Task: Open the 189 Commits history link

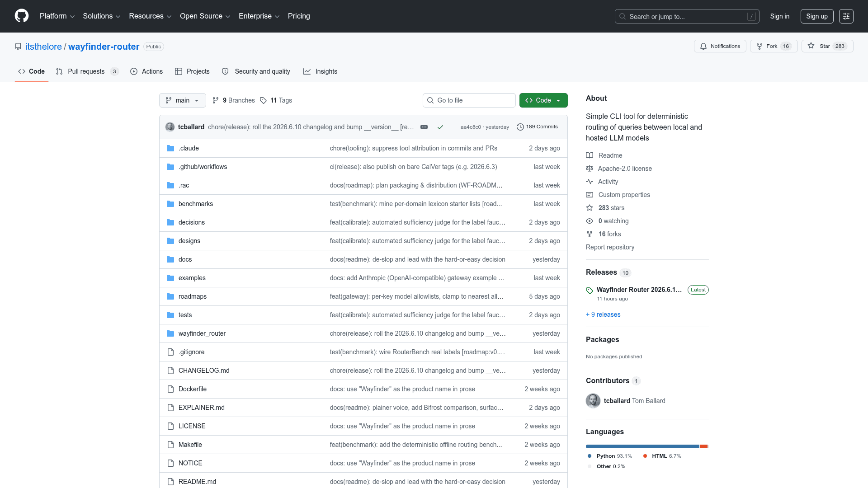Action: (537, 127)
